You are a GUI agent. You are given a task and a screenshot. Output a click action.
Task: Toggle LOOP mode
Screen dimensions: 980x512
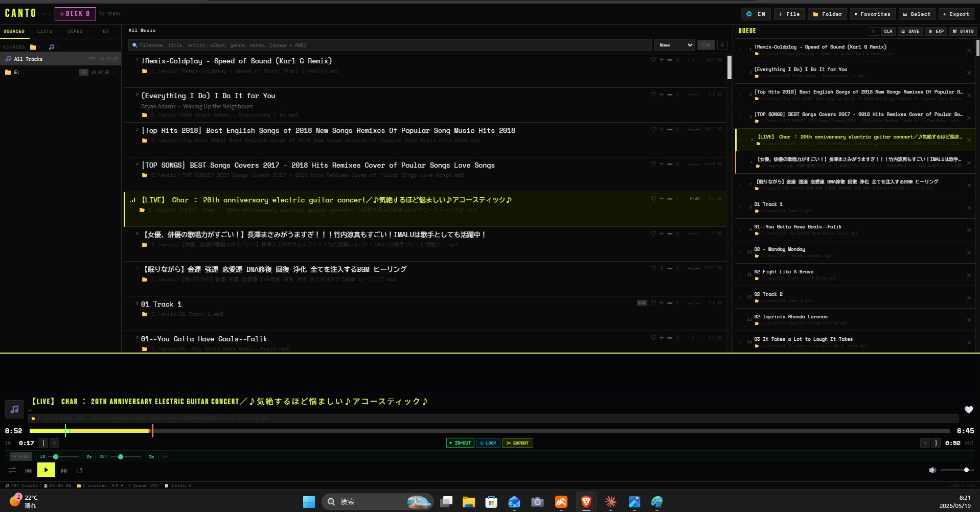click(488, 443)
